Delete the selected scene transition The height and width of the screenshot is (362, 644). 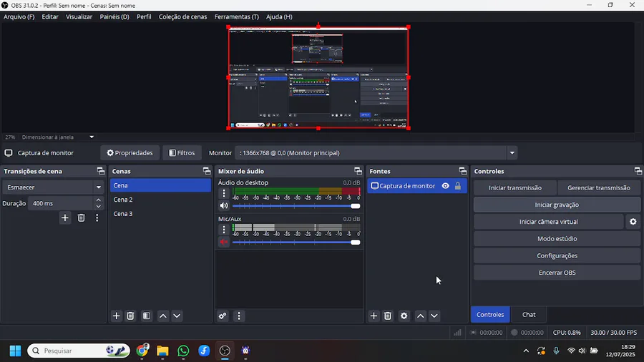[82, 218]
